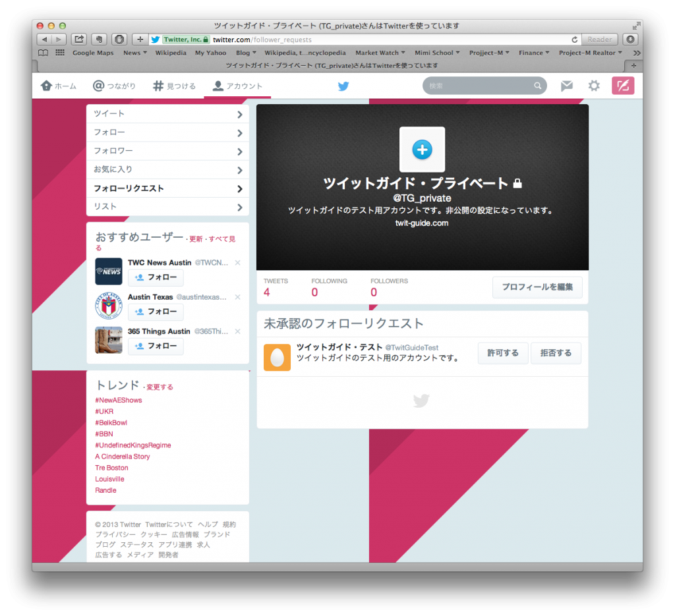Click the Safari forward arrow button
This screenshot has height=616, width=675.
click(x=59, y=40)
